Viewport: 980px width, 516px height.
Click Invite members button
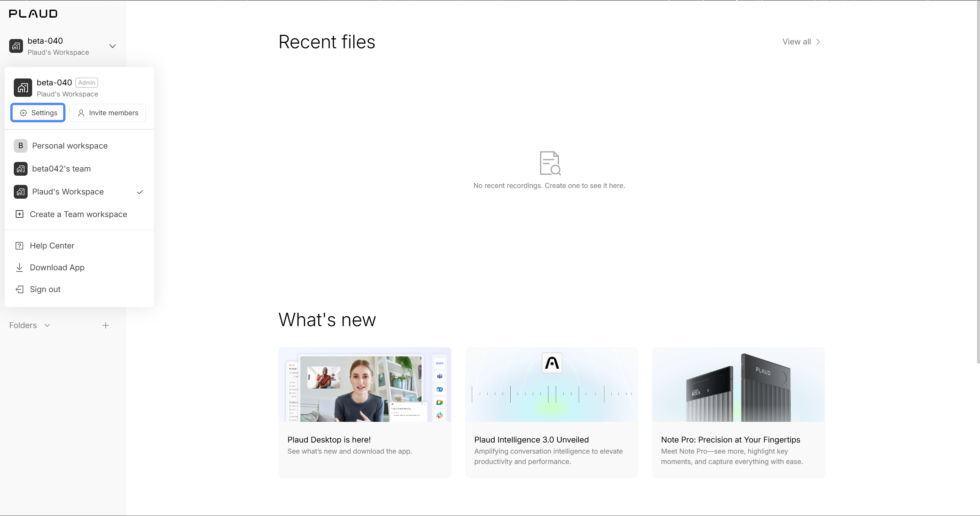click(x=108, y=113)
